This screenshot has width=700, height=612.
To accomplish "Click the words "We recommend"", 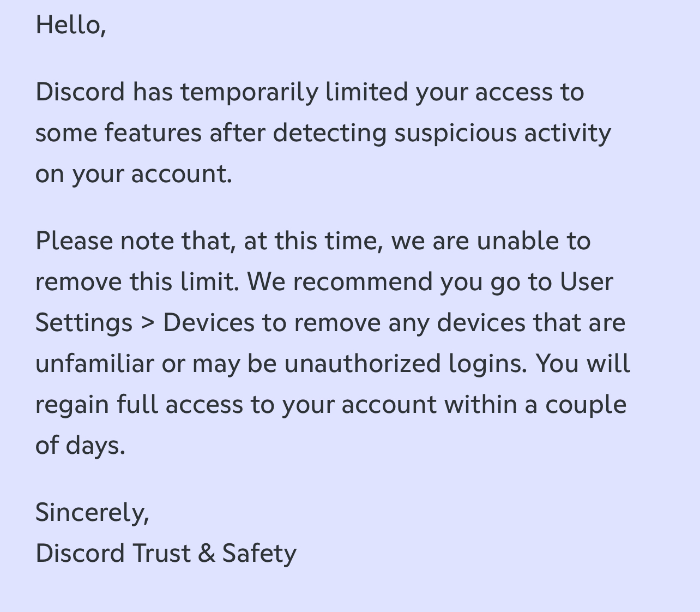I will (339, 282).
